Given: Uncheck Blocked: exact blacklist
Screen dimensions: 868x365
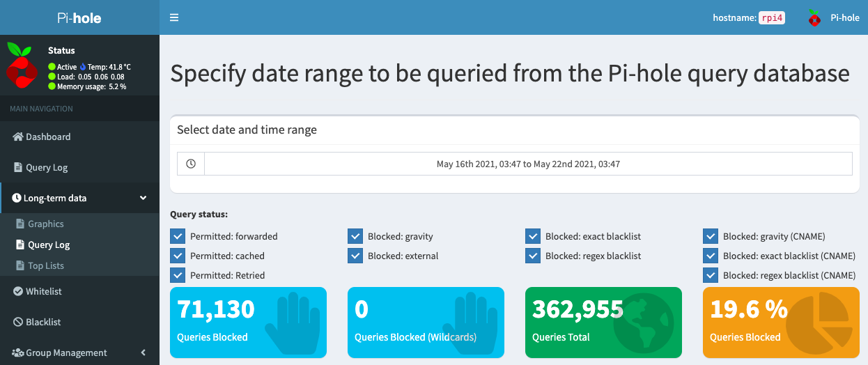Looking at the screenshot, I should pyautogui.click(x=532, y=236).
